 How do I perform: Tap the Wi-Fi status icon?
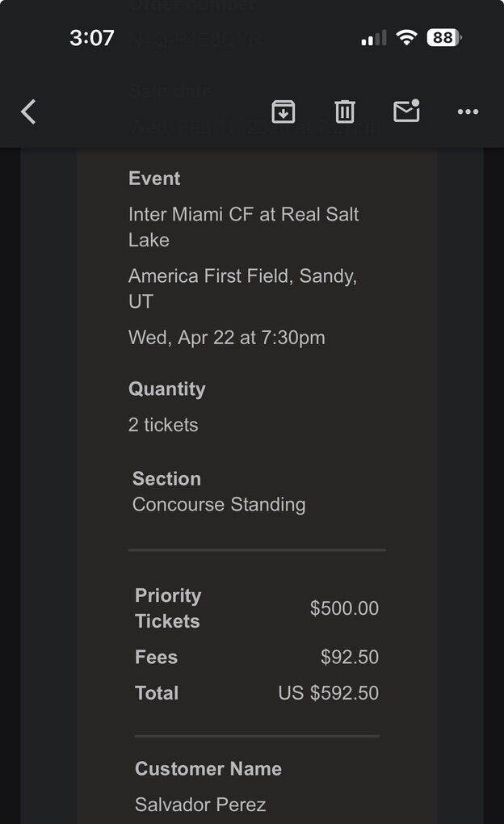408,38
